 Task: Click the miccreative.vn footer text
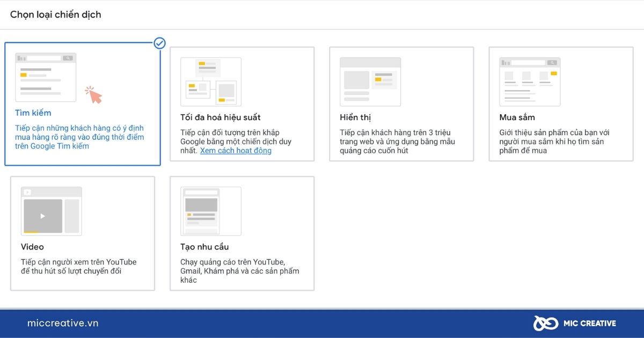click(63, 323)
